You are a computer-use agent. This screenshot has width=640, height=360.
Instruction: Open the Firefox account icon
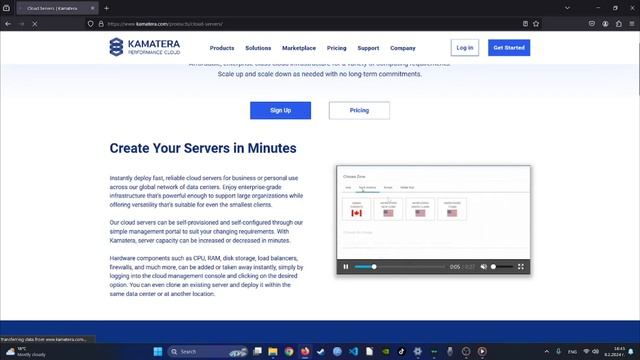click(x=605, y=24)
